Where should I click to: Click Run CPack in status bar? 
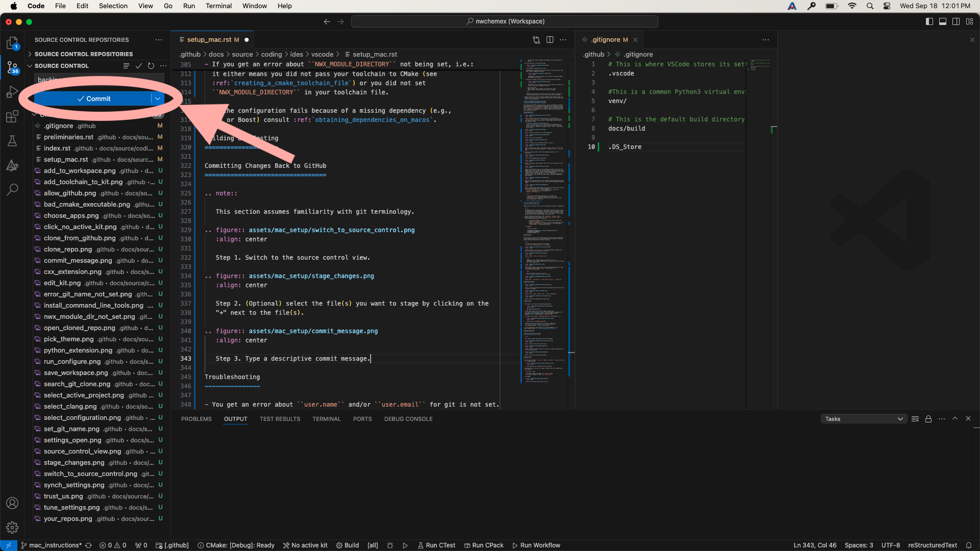[x=484, y=545]
